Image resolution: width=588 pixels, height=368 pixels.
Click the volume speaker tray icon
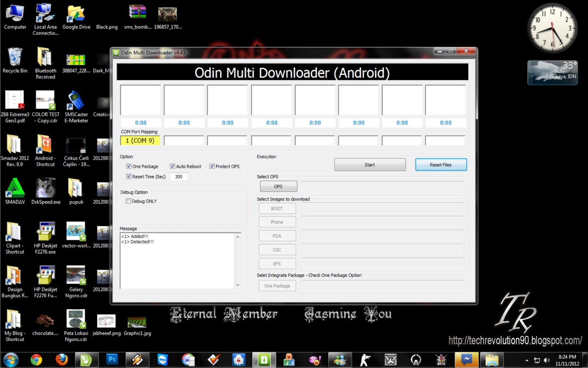(547, 360)
